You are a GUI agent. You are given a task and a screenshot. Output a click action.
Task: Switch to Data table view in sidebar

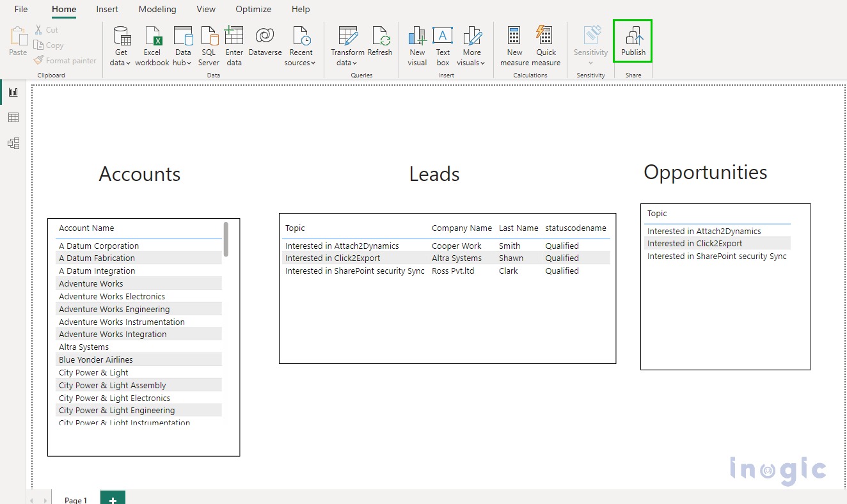pos(13,118)
